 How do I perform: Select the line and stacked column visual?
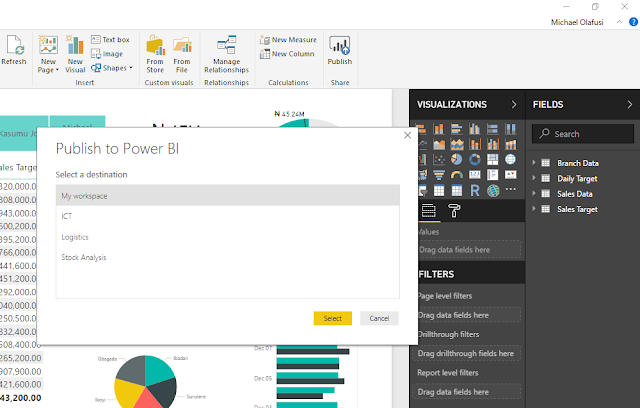coord(475,144)
